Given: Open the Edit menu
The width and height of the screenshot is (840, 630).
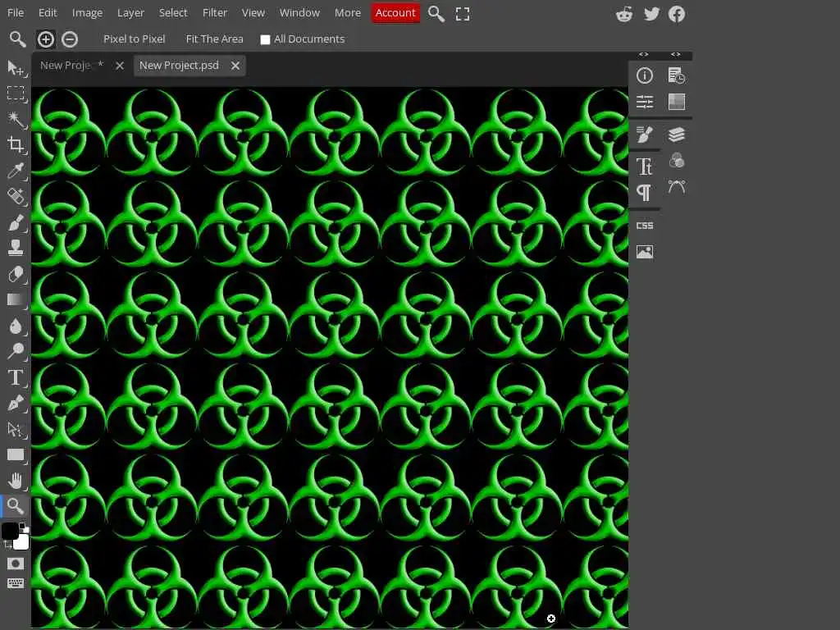Looking at the screenshot, I should [x=48, y=13].
